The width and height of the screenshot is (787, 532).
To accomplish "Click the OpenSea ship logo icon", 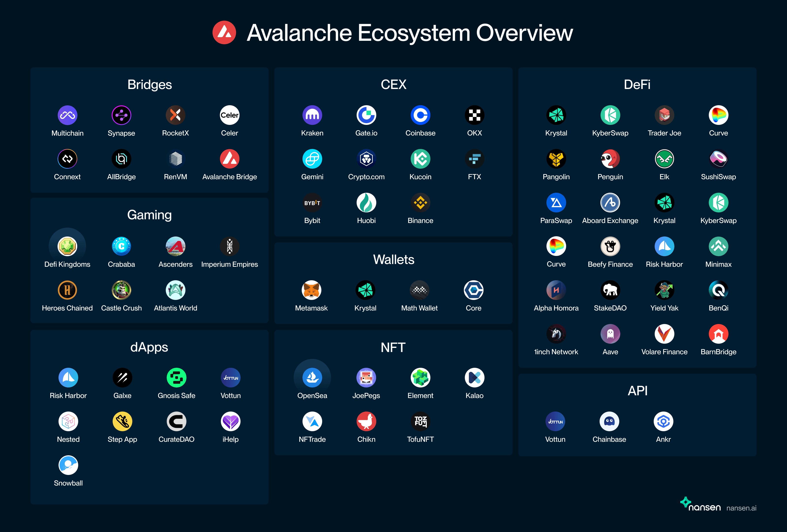I will tap(312, 378).
